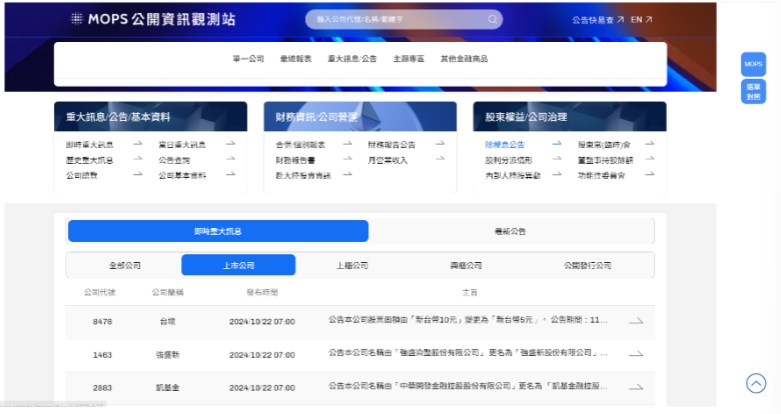Open the 重大訊息/公告 menu
Screen dimensions: 781x414
coord(352,59)
